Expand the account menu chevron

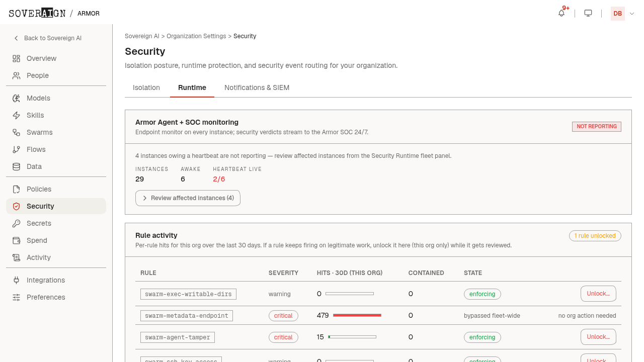632,14
